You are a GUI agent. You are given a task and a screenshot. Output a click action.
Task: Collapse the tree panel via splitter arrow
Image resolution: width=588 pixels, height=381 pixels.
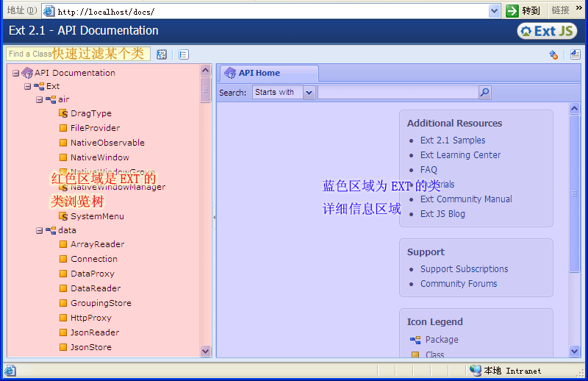[x=214, y=217]
